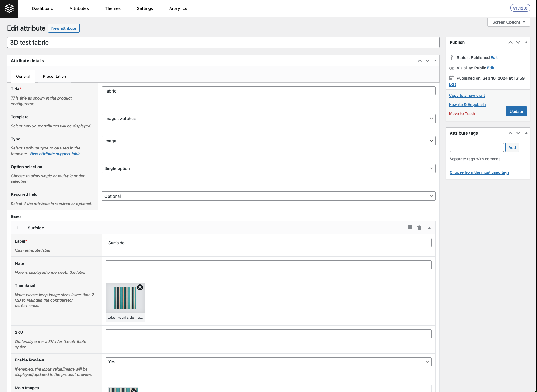Move Attribute tags panel up
The height and width of the screenshot is (392, 537).
(510, 133)
